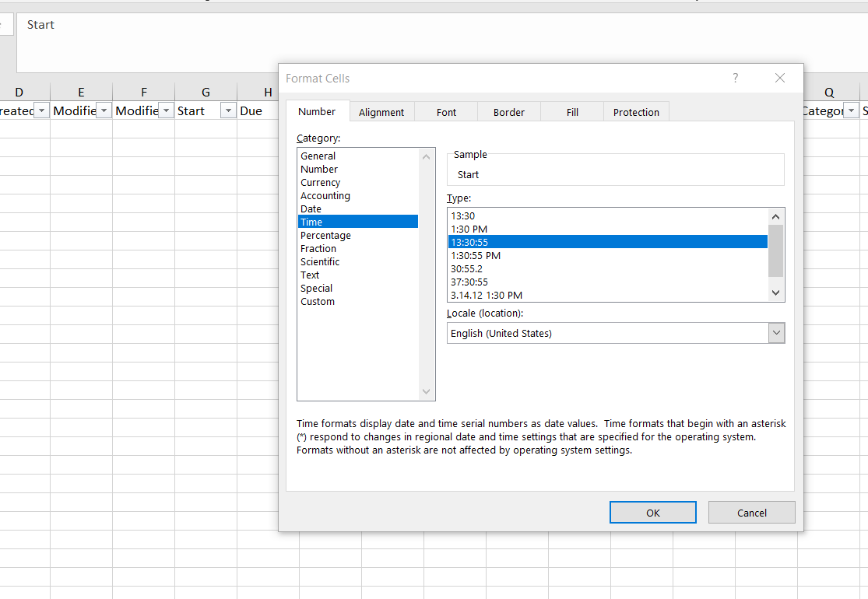Click the Type list scroll-down arrow
This screenshot has width=868, height=599.
[775, 292]
